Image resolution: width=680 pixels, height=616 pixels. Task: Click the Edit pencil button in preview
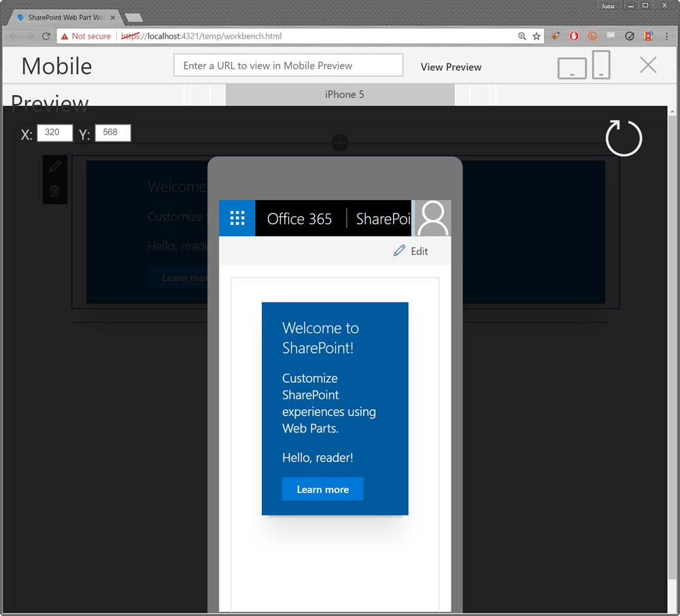410,251
